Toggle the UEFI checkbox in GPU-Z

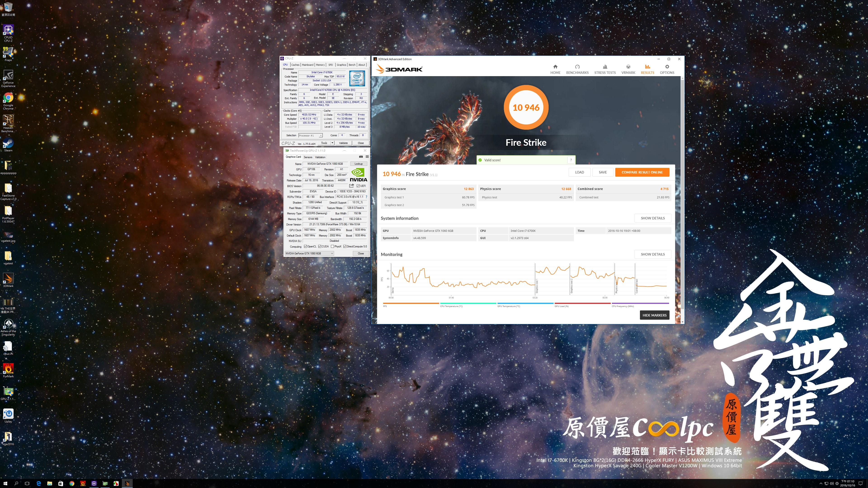point(358,185)
